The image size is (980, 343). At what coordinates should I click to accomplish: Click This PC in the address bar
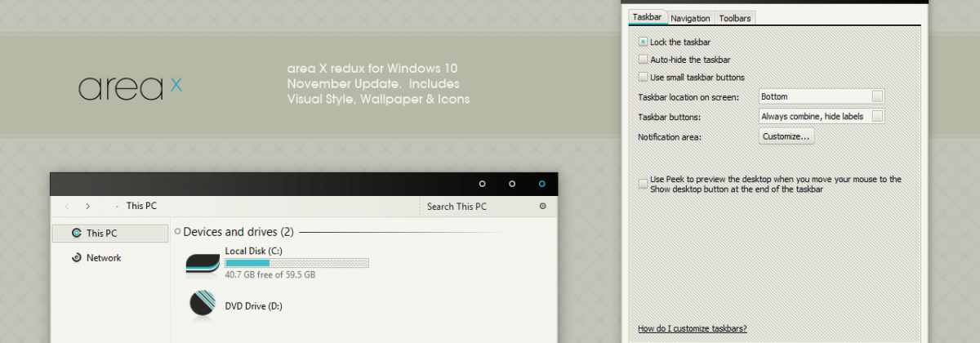tap(141, 207)
